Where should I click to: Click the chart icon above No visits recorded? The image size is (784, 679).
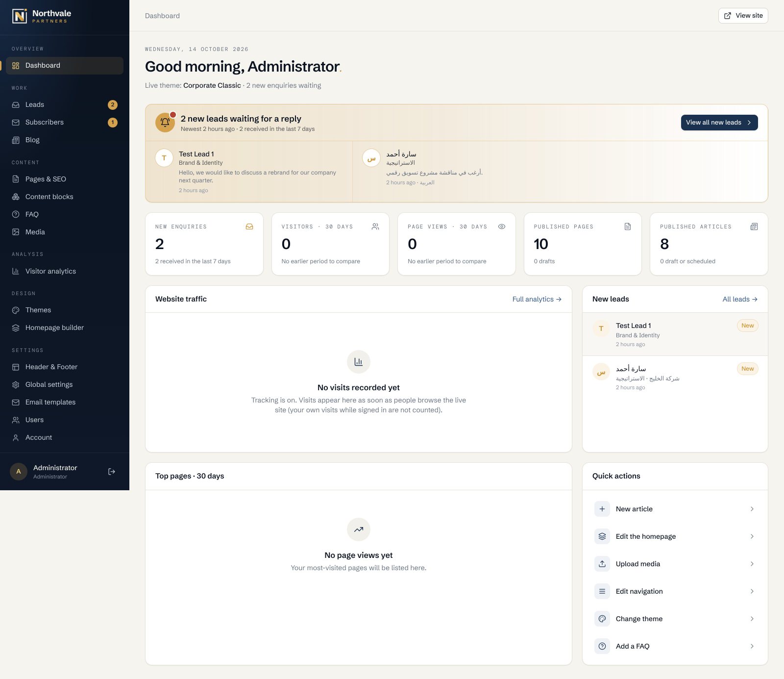click(x=359, y=362)
